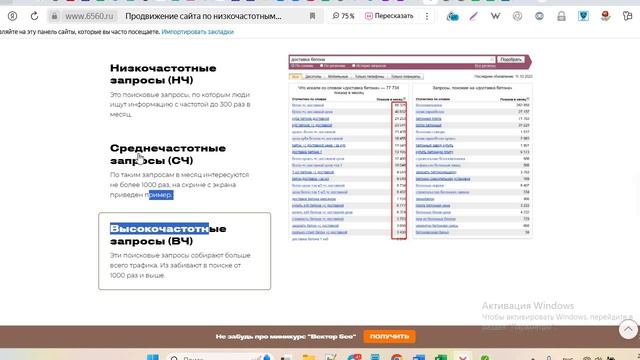Viewport: 640px width, 360px height.
Task: Open the pink pen extension icon
Action: coord(473,16)
